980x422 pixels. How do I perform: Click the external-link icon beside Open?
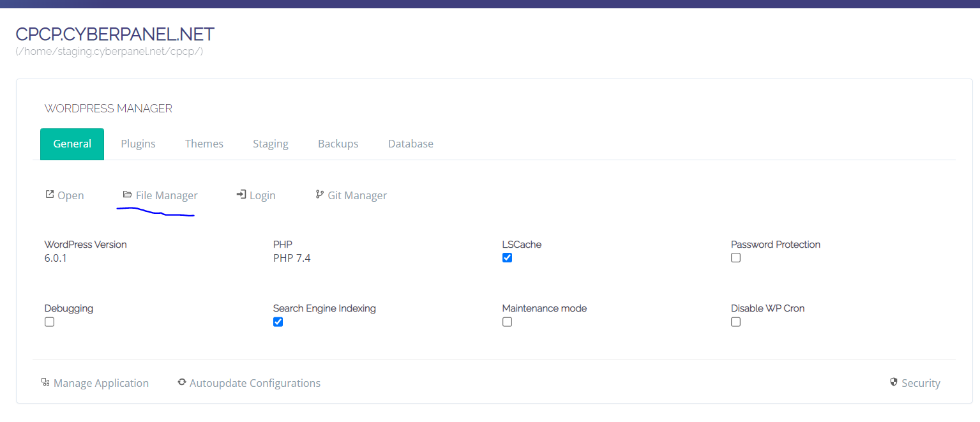click(49, 194)
